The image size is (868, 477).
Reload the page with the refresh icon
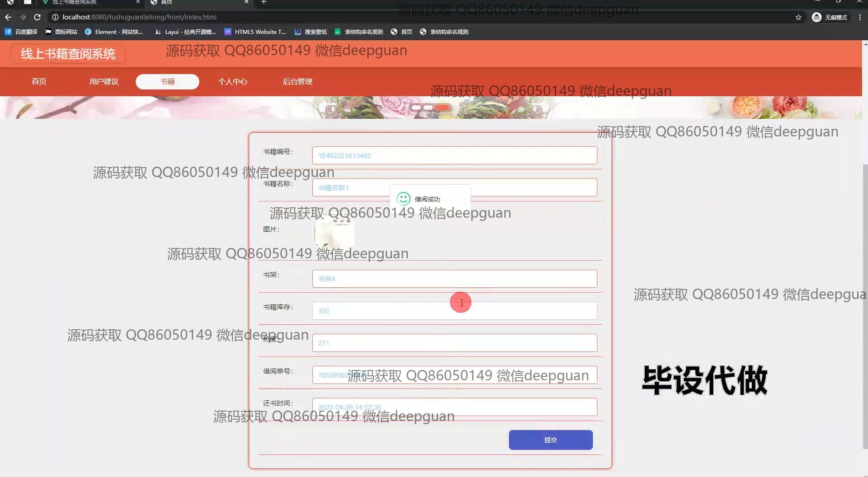[x=38, y=17]
